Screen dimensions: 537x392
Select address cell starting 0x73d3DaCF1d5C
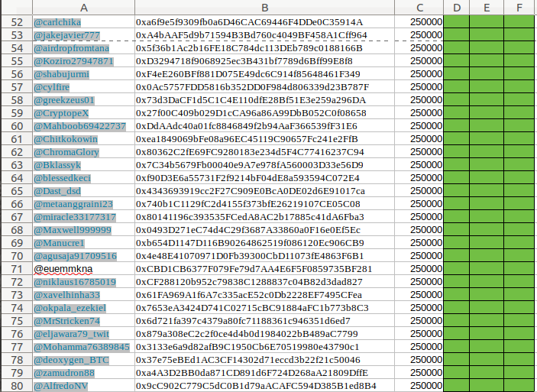264,100
